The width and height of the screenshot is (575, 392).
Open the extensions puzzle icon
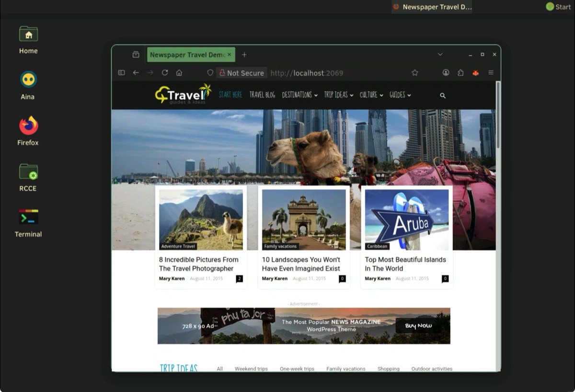click(x=460, y=73)
